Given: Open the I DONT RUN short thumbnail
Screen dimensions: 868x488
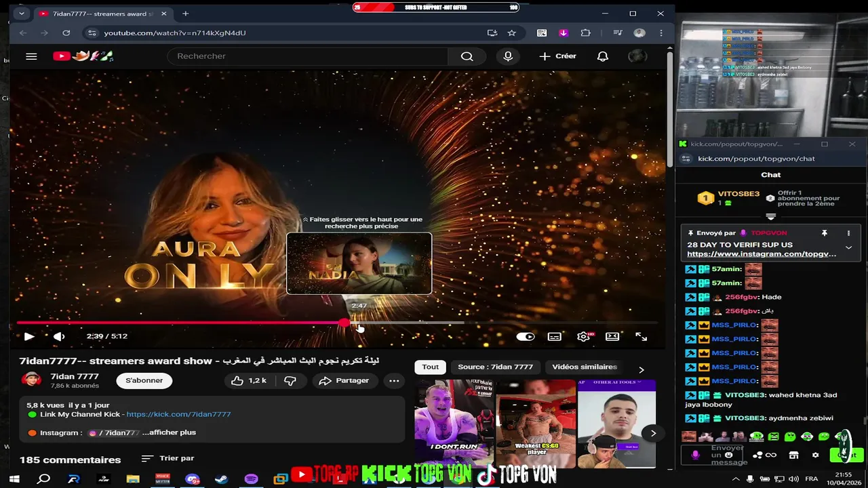Looking at the screenshot, I should tap(454, 424).
